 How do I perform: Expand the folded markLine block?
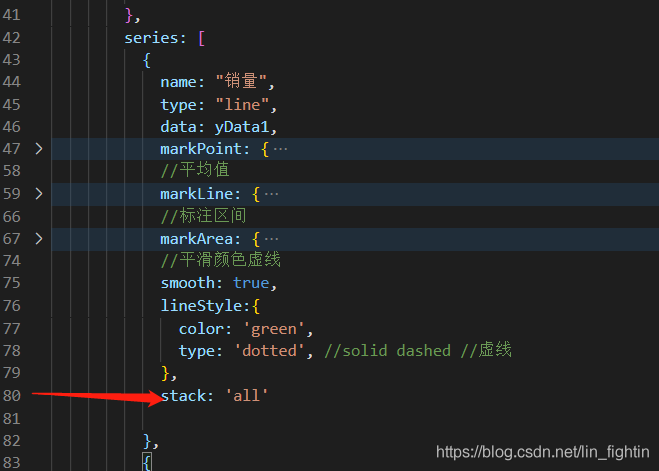(x=39, y=194)
